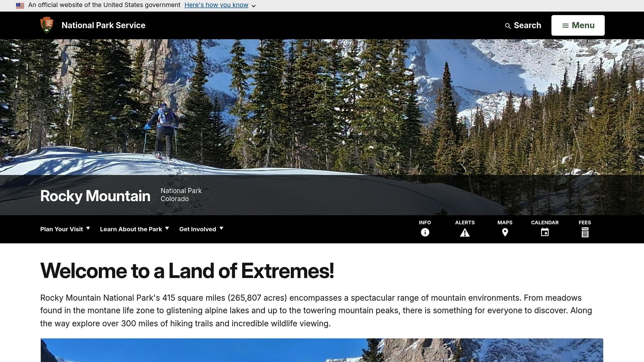The image size is (644, 362).
Task: Click the National Park Service title link
Action: [x=103, y=25]
